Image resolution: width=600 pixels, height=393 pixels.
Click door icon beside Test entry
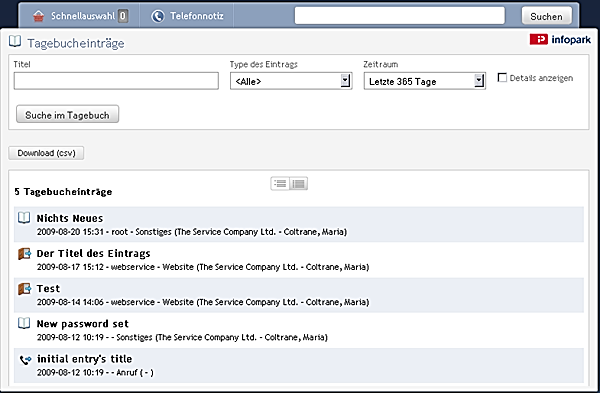pos(24,289)
